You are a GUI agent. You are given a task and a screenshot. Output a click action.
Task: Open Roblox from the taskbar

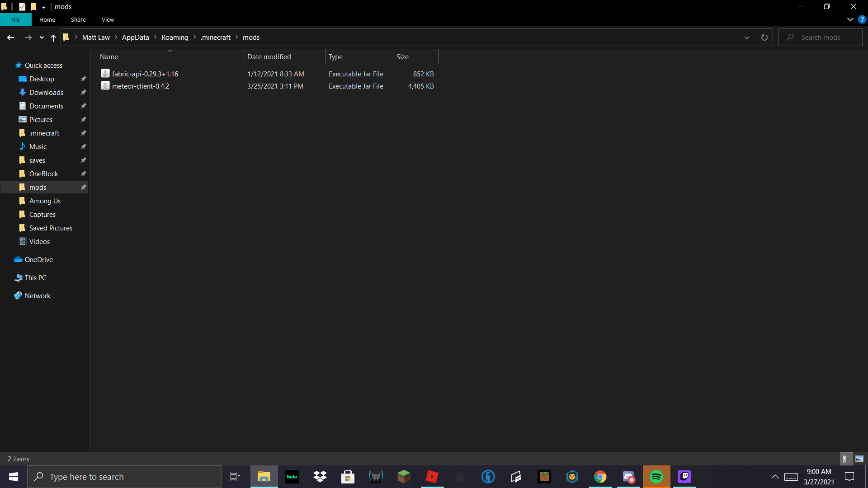432,476
